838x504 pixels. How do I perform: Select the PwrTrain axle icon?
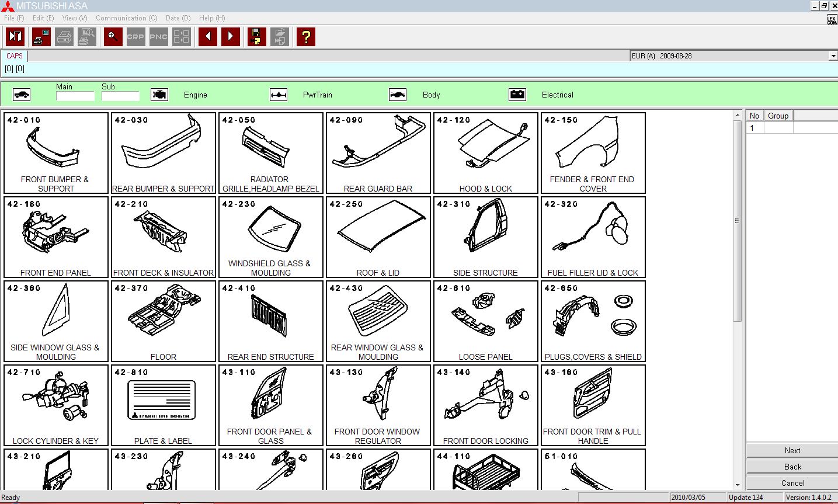pos(279,95)
